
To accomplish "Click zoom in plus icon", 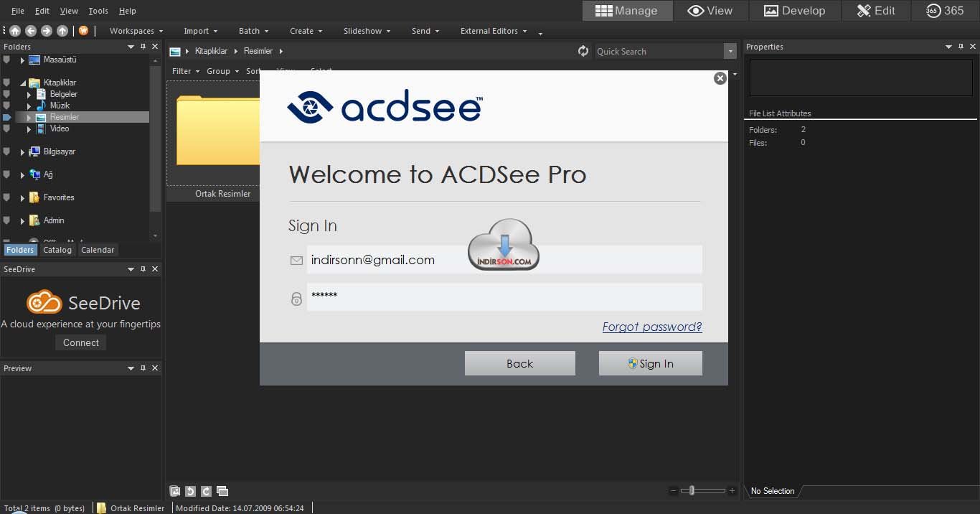I will [x=732, y=491].
